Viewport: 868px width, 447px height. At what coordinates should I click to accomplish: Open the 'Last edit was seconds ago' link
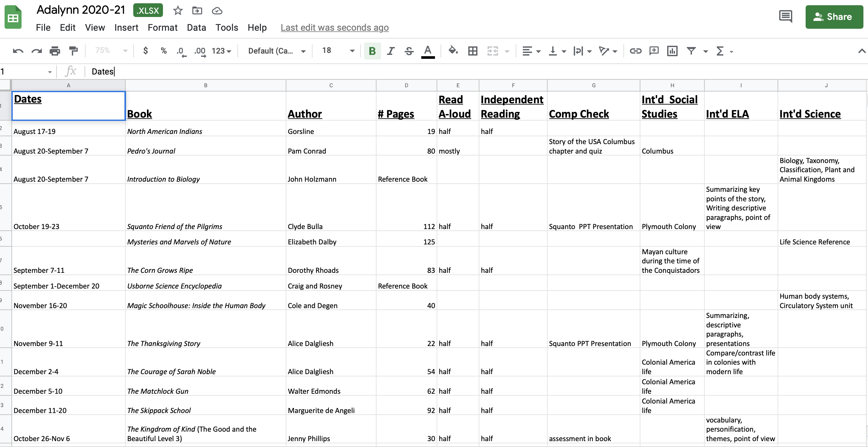[x=334, y=28]
